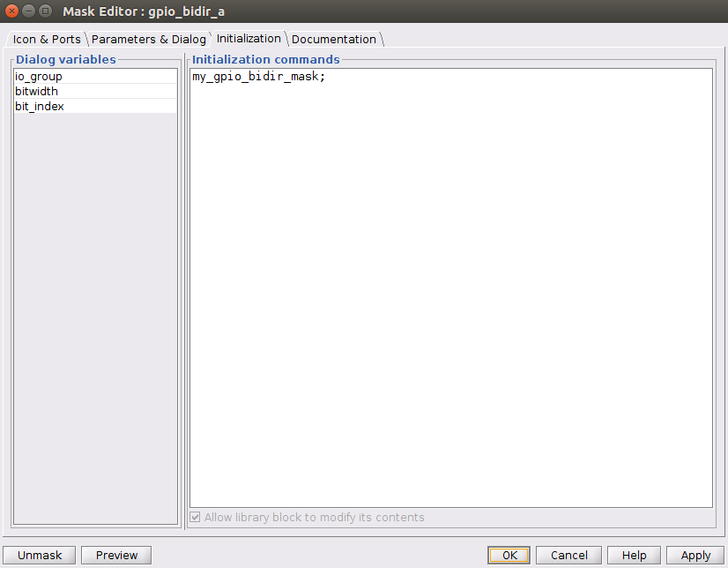Select the Initialization tab
This screenshot has width=728, height=568.
(249, 39)
